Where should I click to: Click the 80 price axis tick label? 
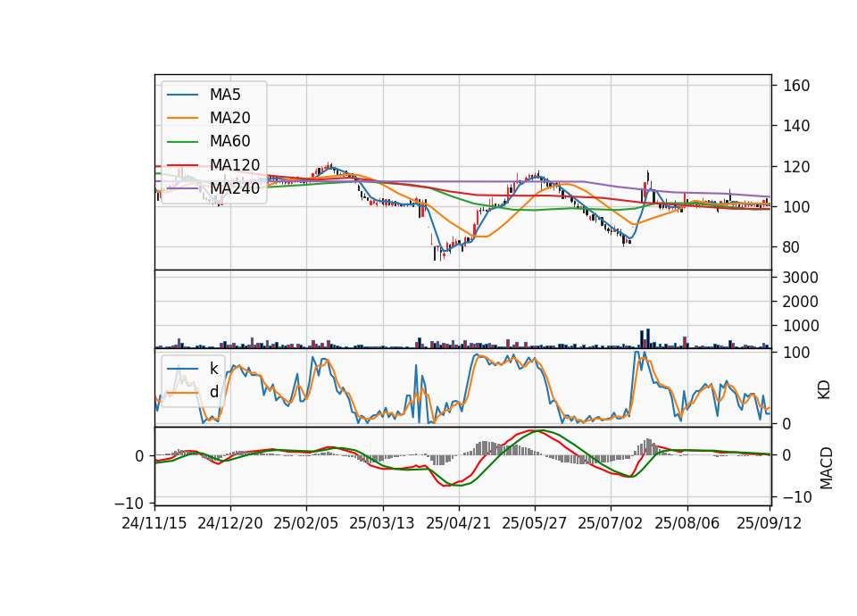click(x=791, y=247)
